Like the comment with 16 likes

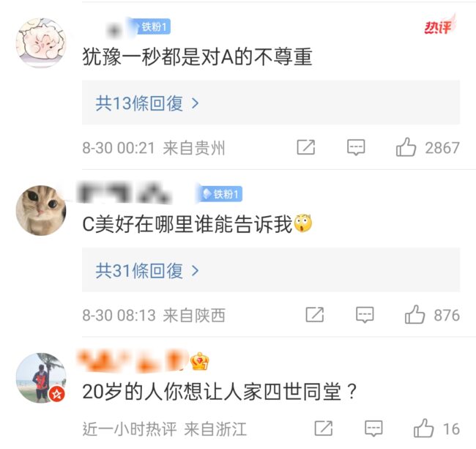pos(423,428)
